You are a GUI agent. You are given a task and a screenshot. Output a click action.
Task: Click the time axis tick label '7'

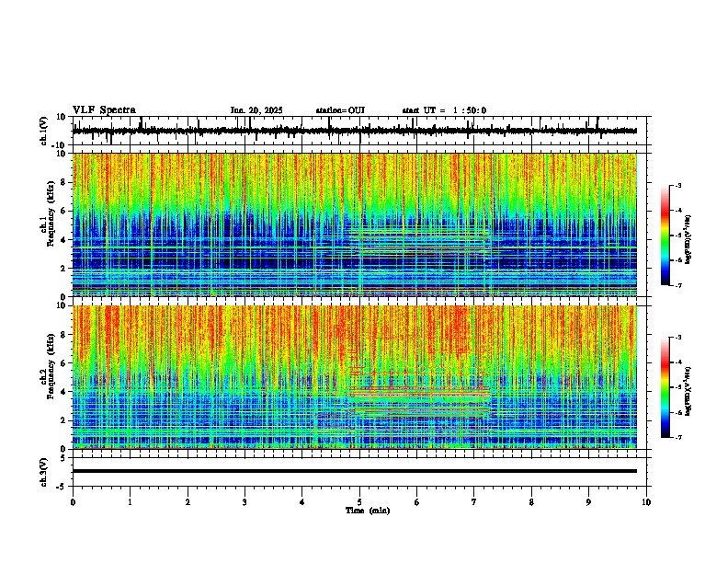click(x=474, y=502)
